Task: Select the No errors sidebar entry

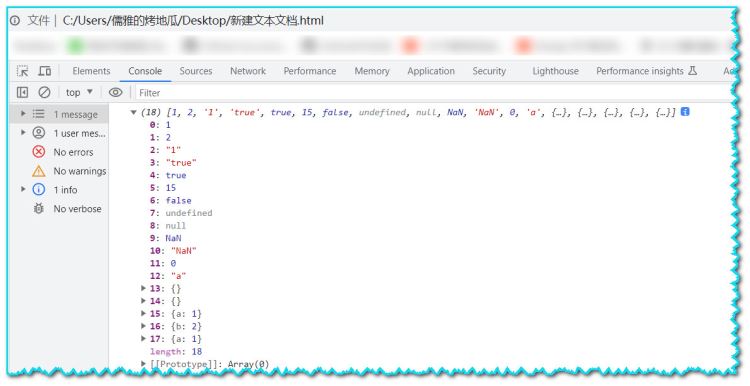Action: [73, 152]
